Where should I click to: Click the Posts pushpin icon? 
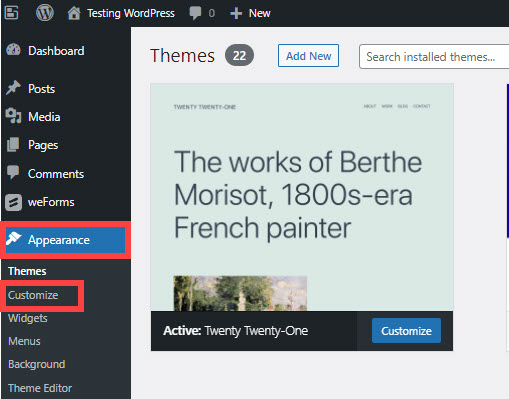13,88
